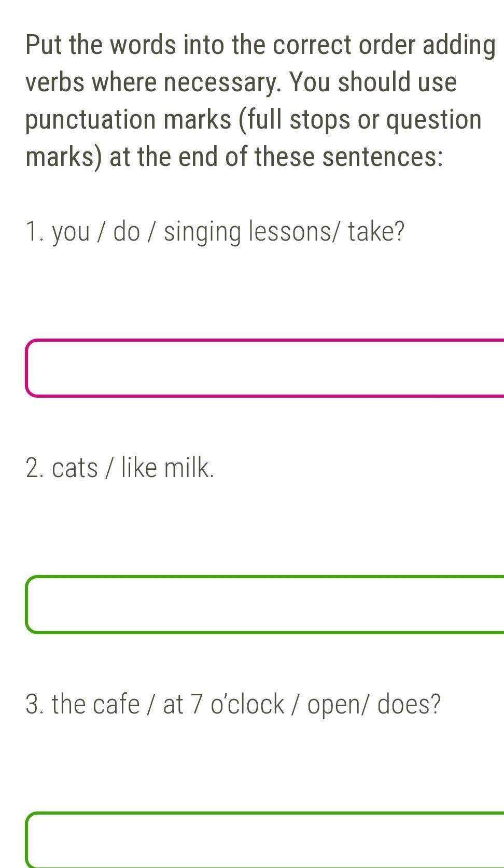Click 'the cafe' text in prompt 3
The width and height of the screenshot is (504, 868).
coord(96,704)
